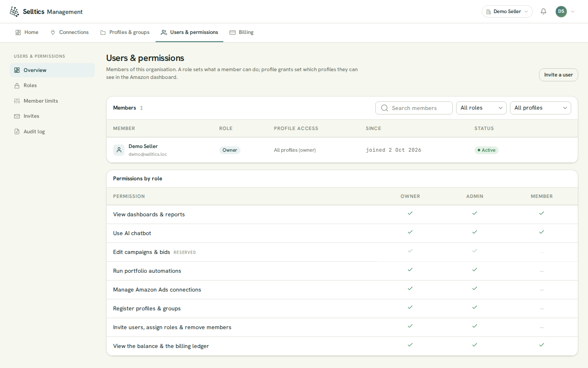Click the RESERVED tag on Edit campaigns
The height and width of the screenshot is (368, 588).
(x=185, y=253)
